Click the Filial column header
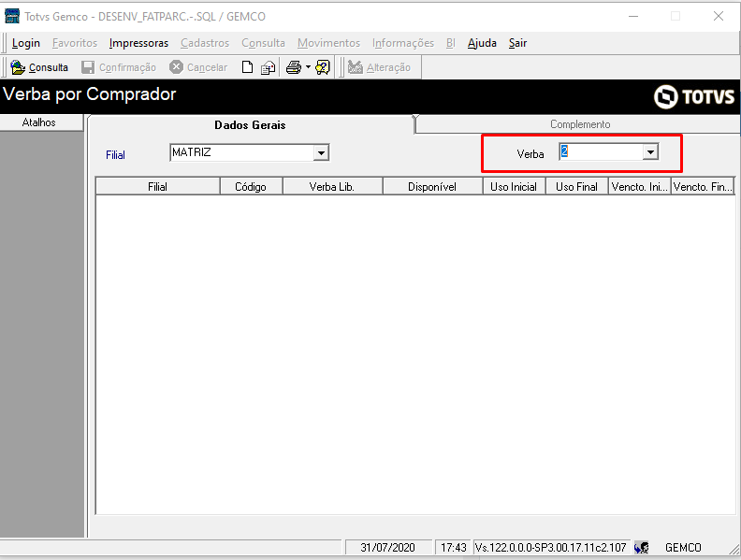 tap(158, 186)
